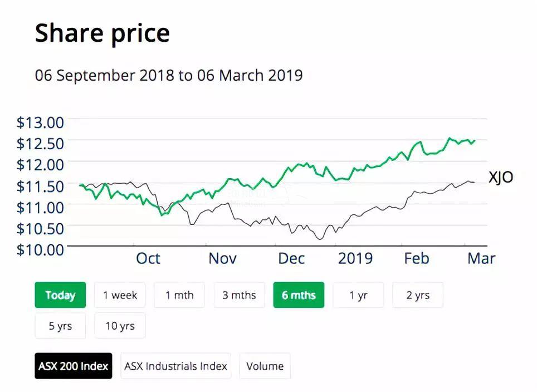Choose the 1 mth time range

pyautogui.click(x=179, y=295)
